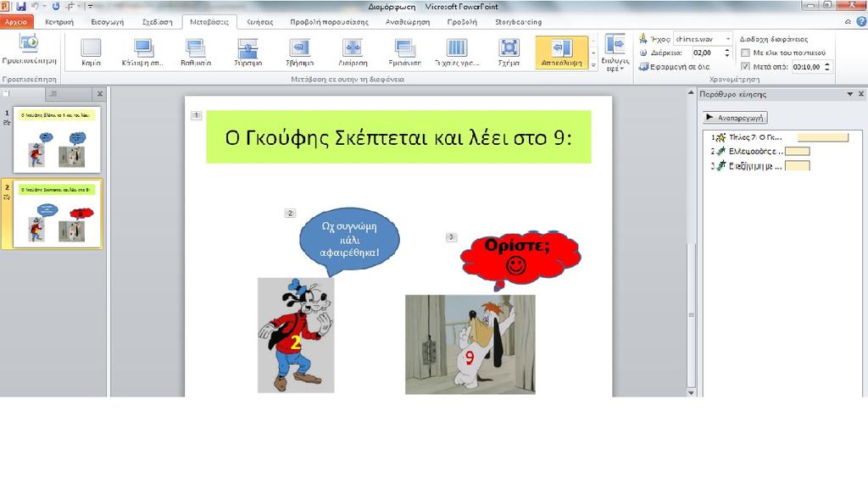Expand the transition gallery More arrow
The image size is (868, 483).
point(593,64)
